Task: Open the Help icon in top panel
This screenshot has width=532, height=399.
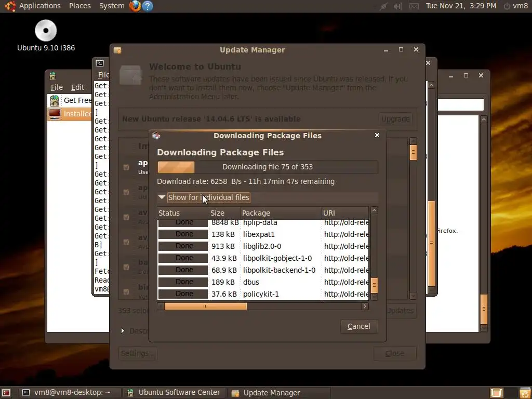Action: point(147,6)
